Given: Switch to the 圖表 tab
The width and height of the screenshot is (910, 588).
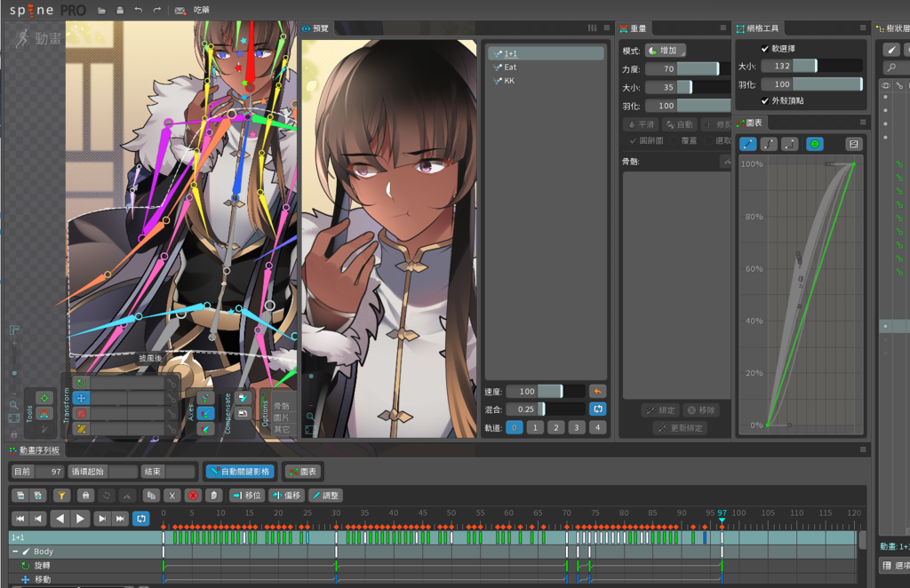Looking at the screenshot, I should click(x=749, y=123).
